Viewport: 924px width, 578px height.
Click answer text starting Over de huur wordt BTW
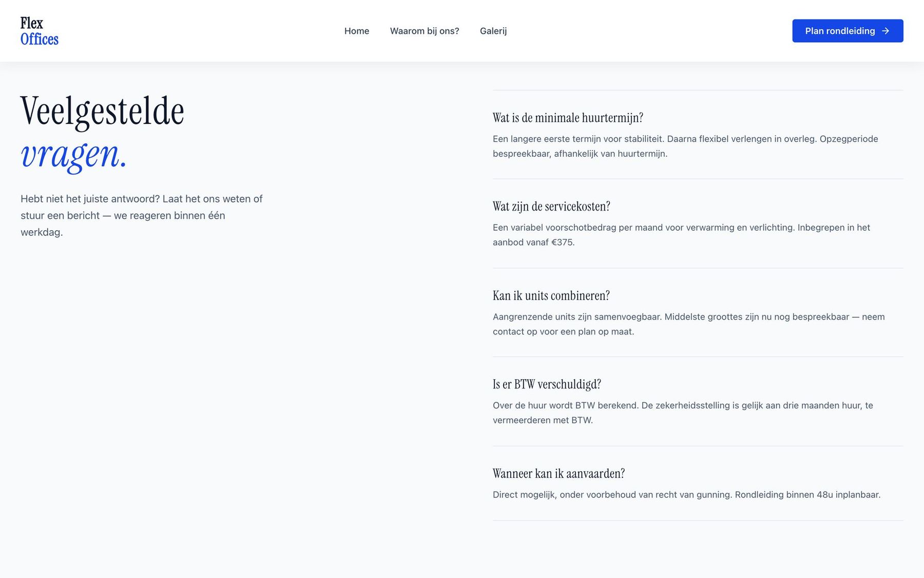(x=683, y=413)
